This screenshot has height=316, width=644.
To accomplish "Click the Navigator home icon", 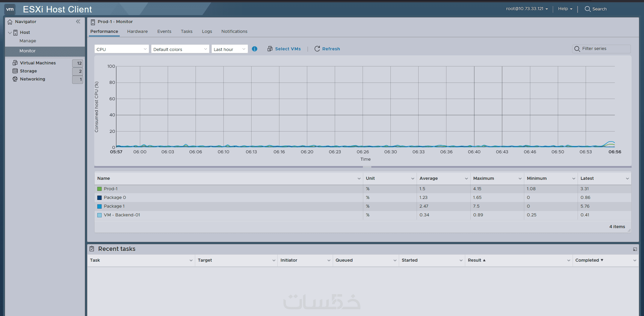I will [10, 22].
